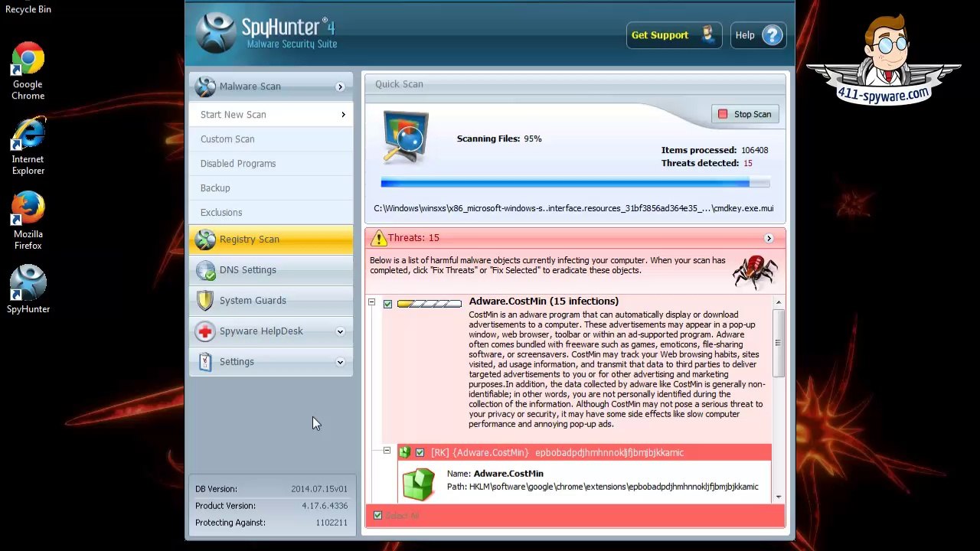Select Start New Scan in sidebar
The width and height of the screenshot is (980, 551).
271,115
